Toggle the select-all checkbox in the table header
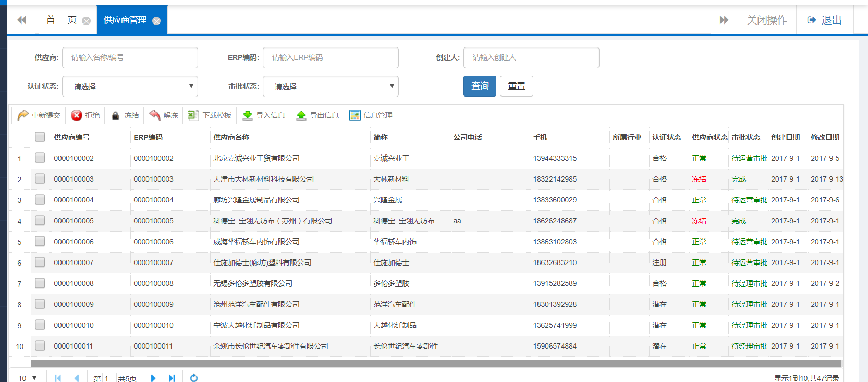This screenshot has width=868, height=382. click(40, 137)
